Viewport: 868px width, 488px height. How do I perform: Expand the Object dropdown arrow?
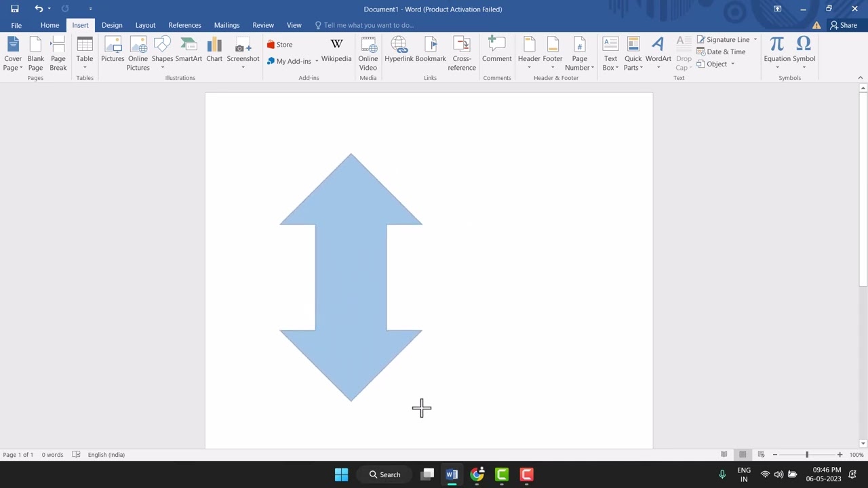732,64
